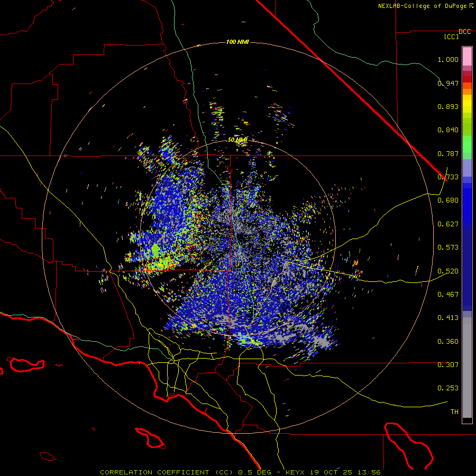Select the 0.520 legend value
476x476 pixels.
point(448,271)
